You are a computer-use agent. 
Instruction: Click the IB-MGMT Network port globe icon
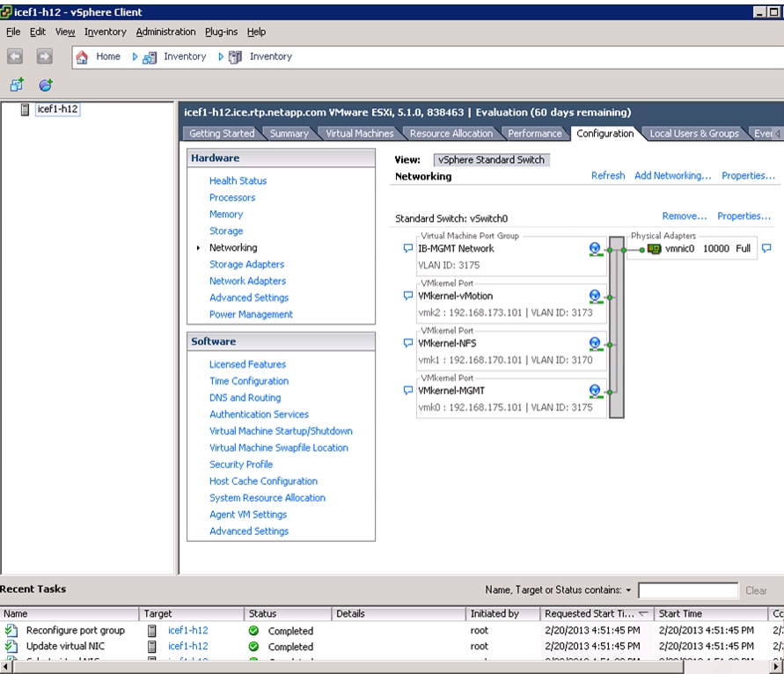click(x=595, y=249)
